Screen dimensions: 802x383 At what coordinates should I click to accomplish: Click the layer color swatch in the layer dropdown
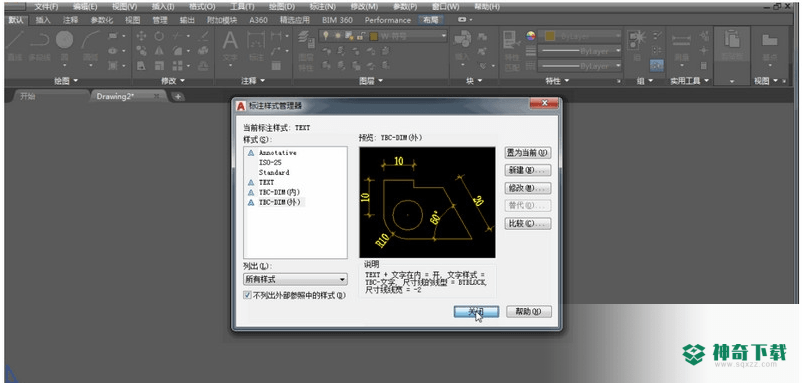point(373,36)
